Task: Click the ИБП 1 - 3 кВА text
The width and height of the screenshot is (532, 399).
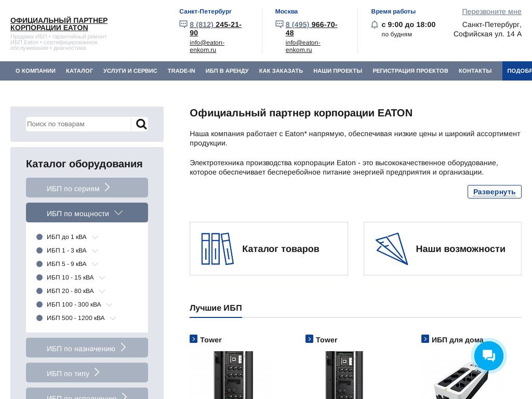Action: pyautogui.click(x=66, y=250)
